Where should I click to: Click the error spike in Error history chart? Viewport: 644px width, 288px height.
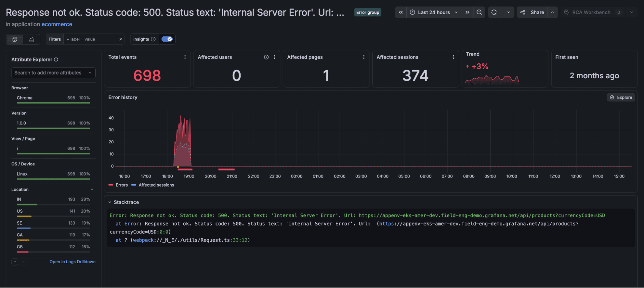point(183,142)
